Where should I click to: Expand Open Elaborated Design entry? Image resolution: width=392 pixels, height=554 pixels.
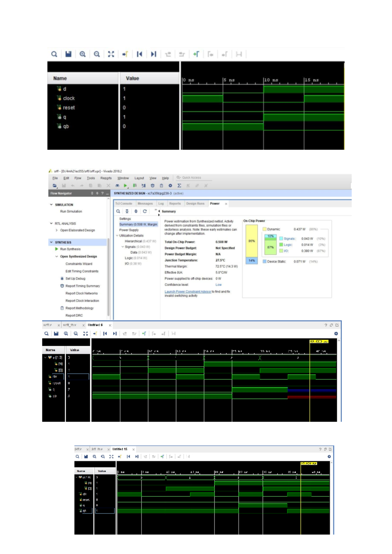pos(57,230)
